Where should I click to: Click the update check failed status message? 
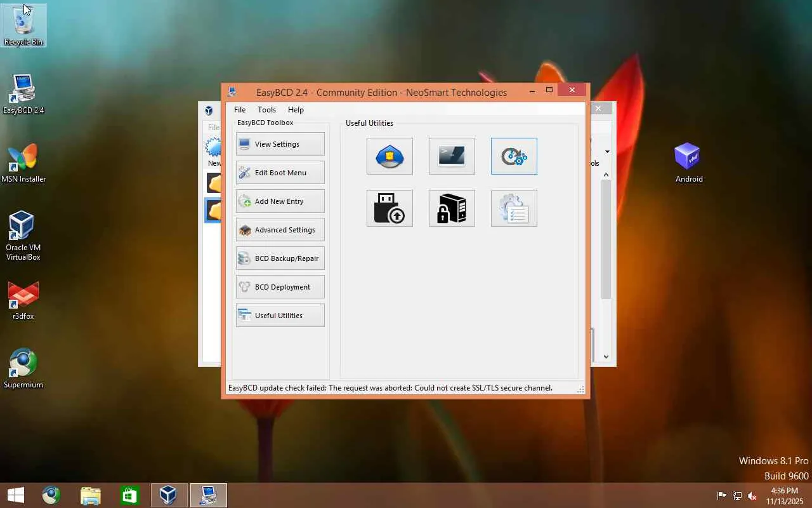(x=390, y=388)
